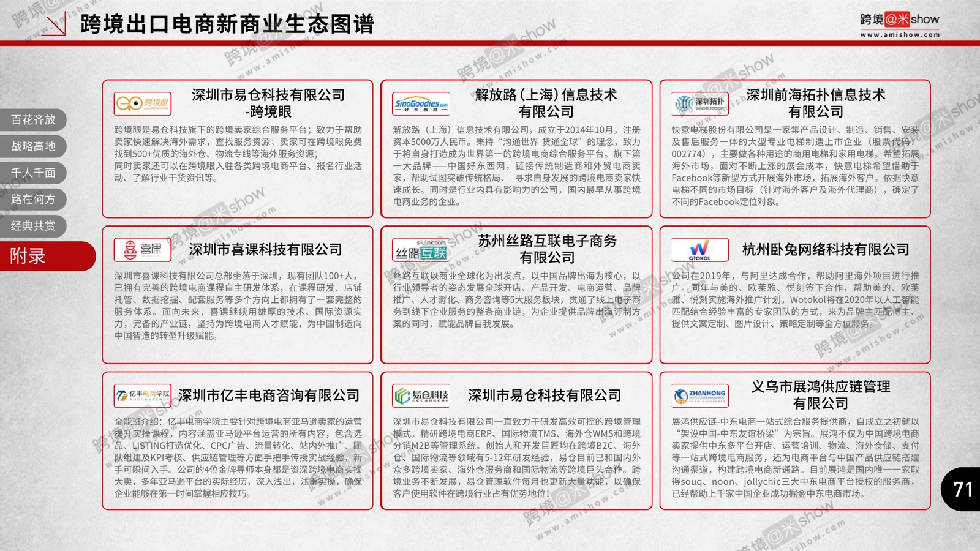Click heading 深圳市喜课科技有限公司
Screen dimensions: 980x551
265,249
